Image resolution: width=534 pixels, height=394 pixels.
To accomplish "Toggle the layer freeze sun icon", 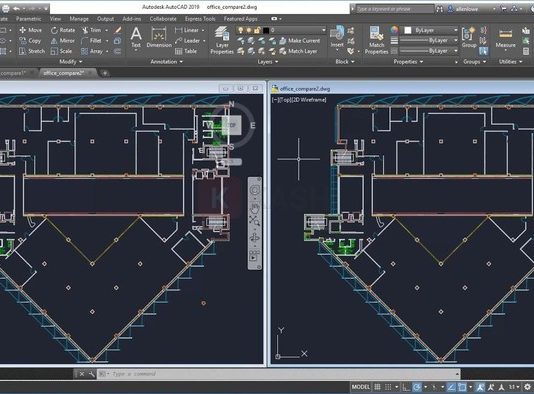I will click(249, 30).
